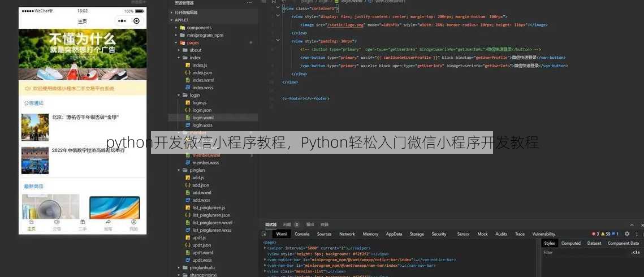Open the Security tab

pos(439,234)
